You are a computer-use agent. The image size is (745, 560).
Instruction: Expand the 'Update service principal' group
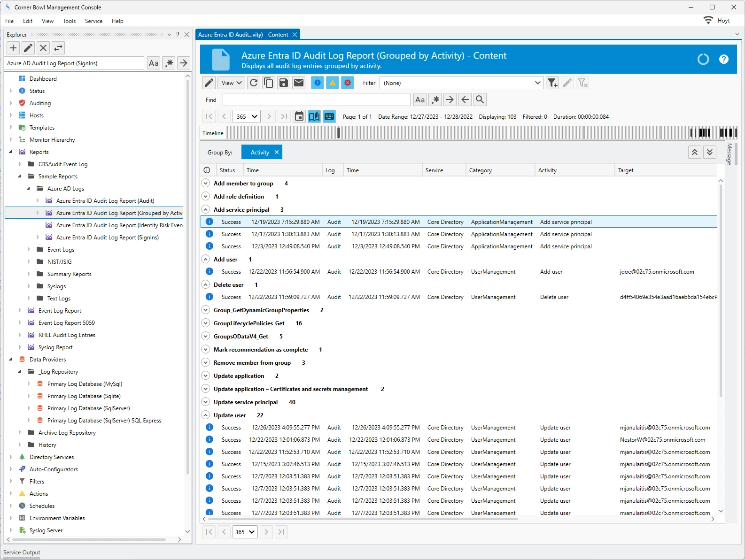206,402
